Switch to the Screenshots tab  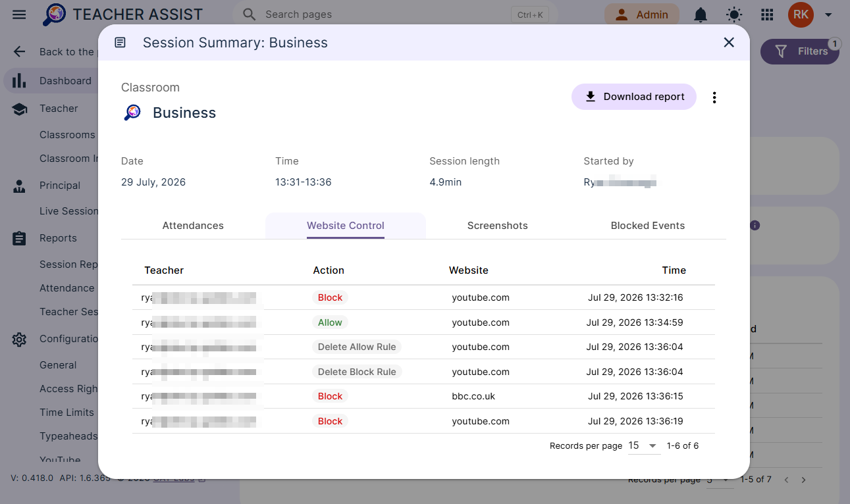498,226
